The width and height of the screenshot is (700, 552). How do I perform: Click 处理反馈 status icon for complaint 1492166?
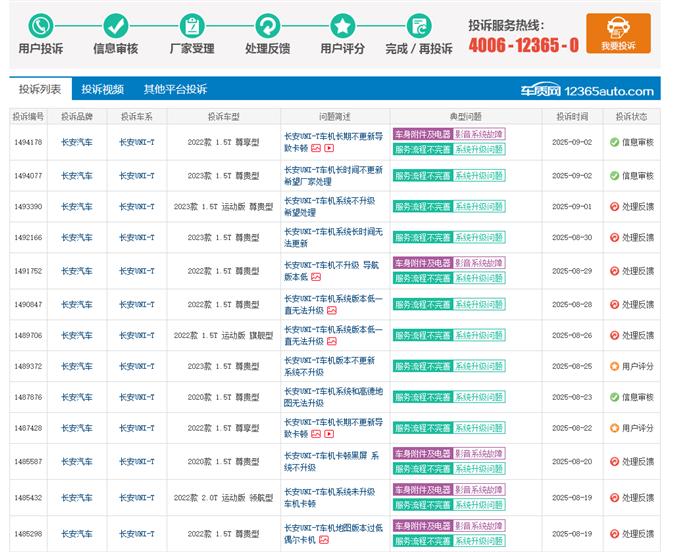pyautogui.click(x=614, y=238)
